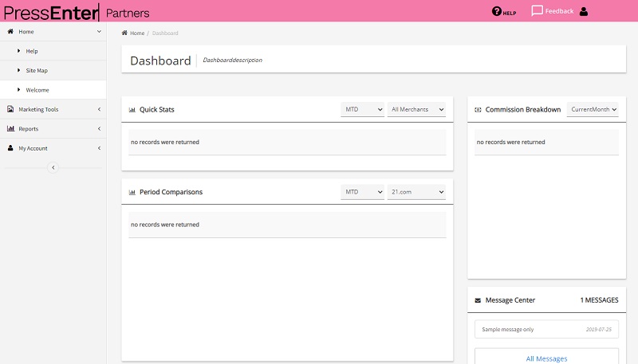
Task: Click the Commission Breakdown panel title
Action: [x=523, y=110]
